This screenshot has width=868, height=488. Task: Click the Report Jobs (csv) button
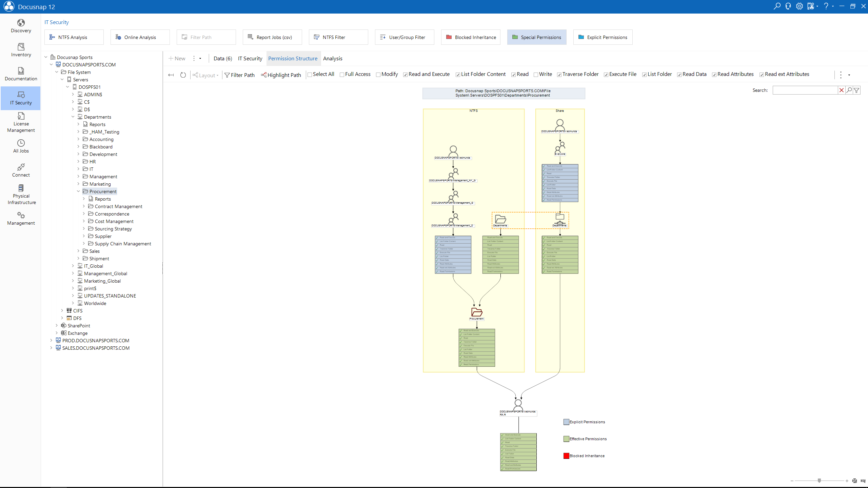pos(272,37)
